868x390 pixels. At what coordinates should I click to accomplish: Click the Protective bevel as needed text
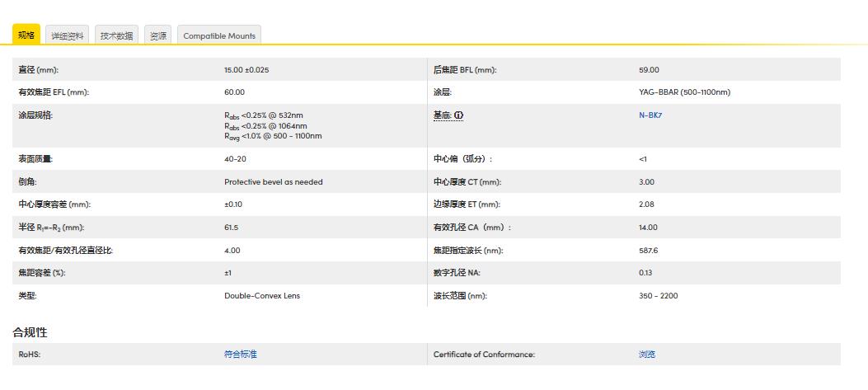273,182
